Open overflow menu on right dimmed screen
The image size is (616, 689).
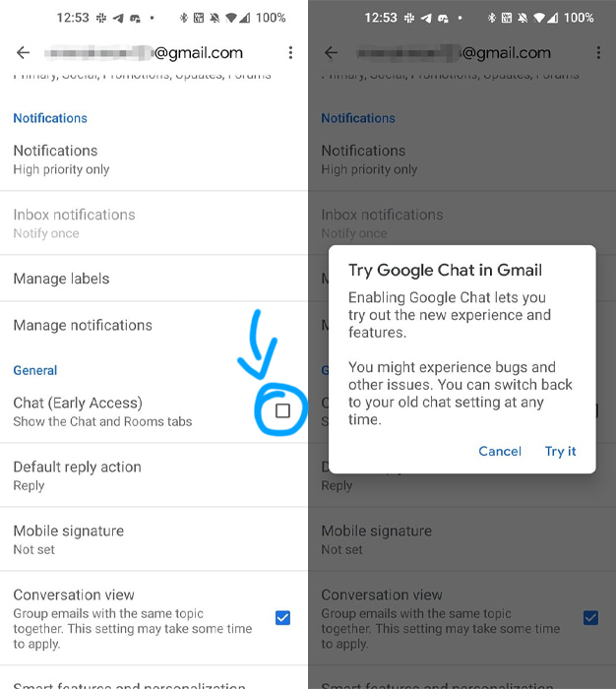tap(598, 53)
